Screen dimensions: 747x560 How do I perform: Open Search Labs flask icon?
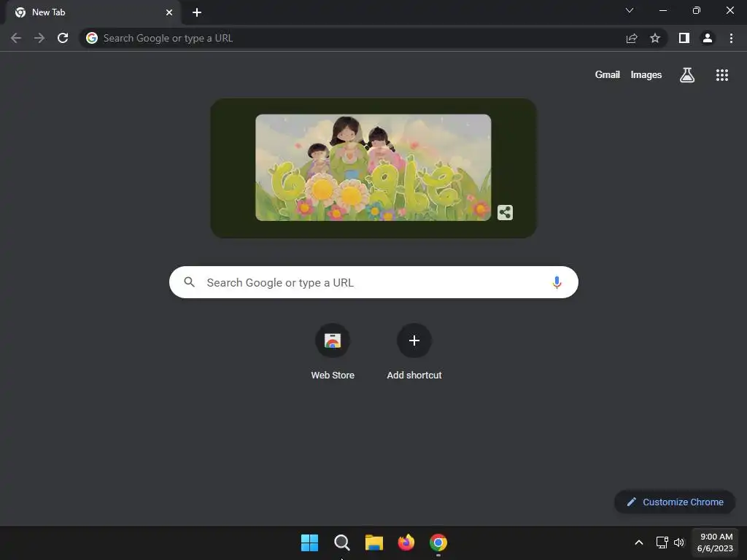point(687,75)
